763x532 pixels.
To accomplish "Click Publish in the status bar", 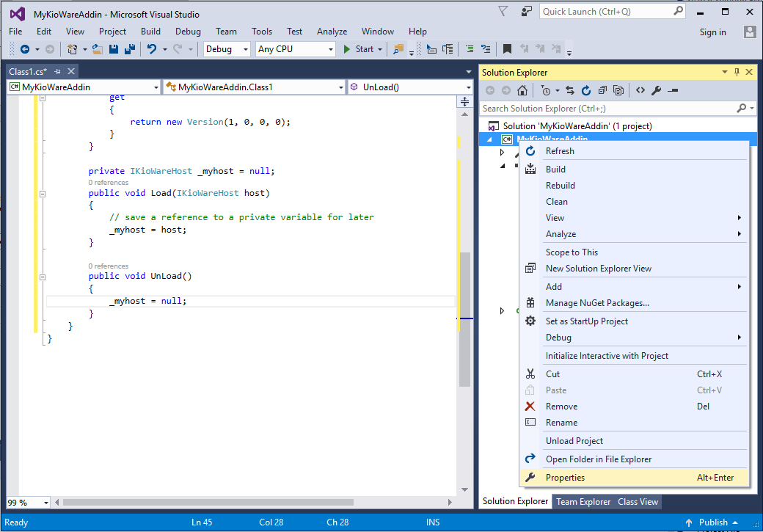I will (713, 522).
